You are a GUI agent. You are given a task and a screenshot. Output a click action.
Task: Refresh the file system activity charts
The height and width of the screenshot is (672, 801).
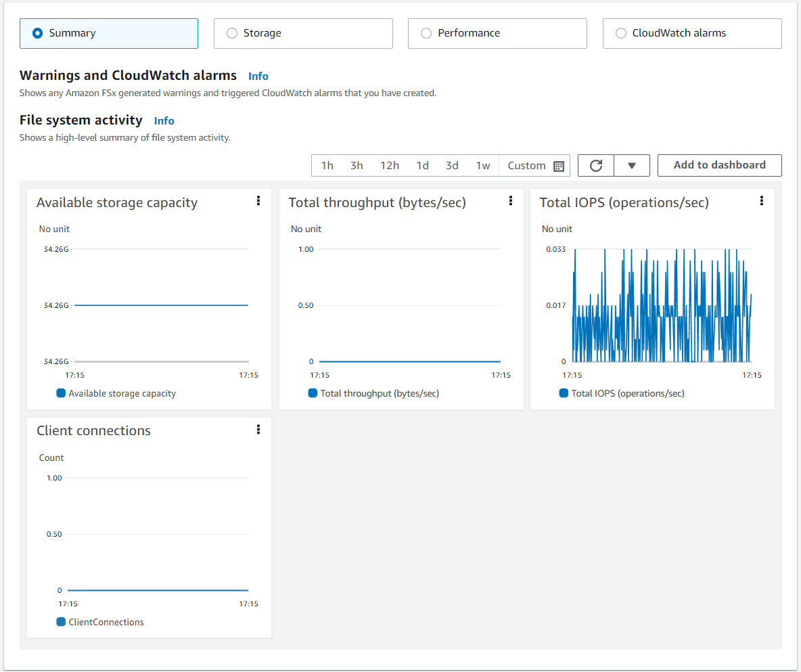click(x=596, y=165)
